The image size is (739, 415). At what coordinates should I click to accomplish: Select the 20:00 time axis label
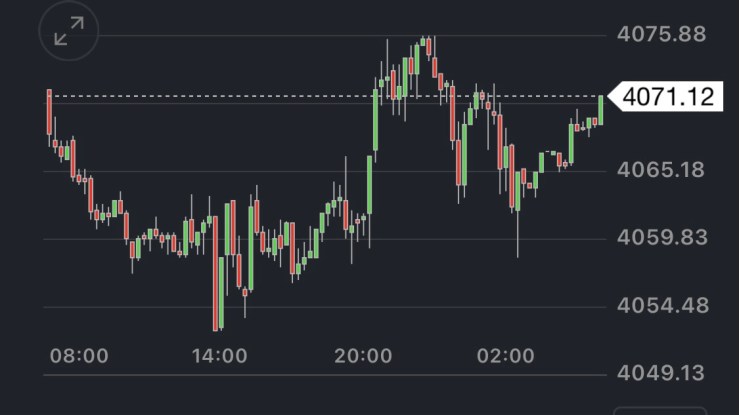[363, 355]
